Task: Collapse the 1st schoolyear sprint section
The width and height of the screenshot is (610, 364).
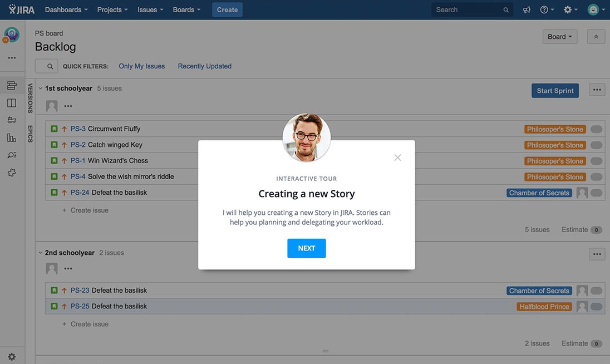Action: [x=40, y=88]
